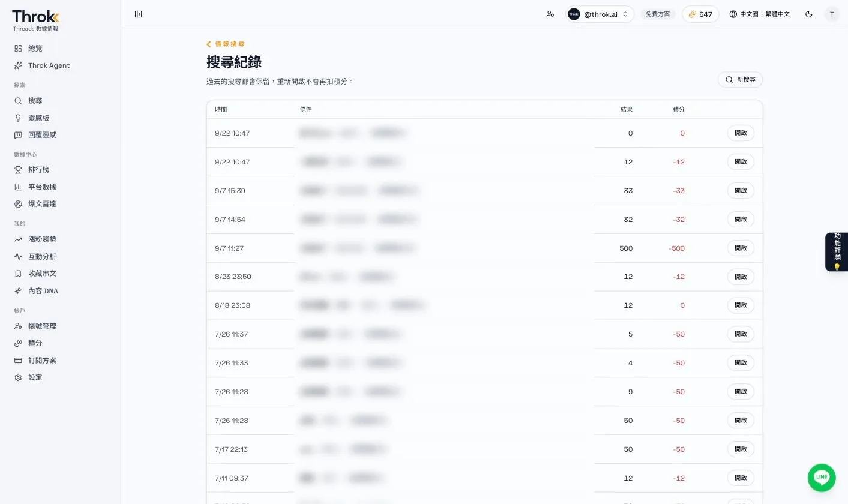848x504 pixels.
Task: Click the 搜尋紀錄 page heading
Action: (234, 62)
